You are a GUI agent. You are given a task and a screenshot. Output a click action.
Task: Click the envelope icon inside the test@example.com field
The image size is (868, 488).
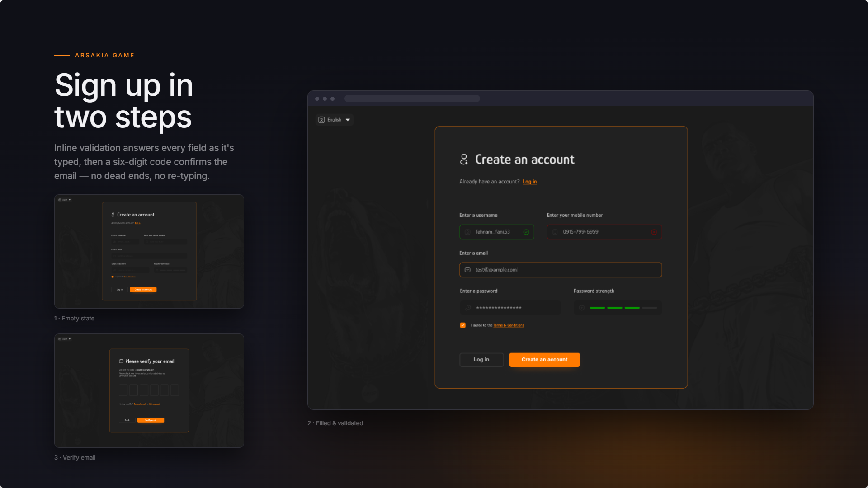[467, 270]
